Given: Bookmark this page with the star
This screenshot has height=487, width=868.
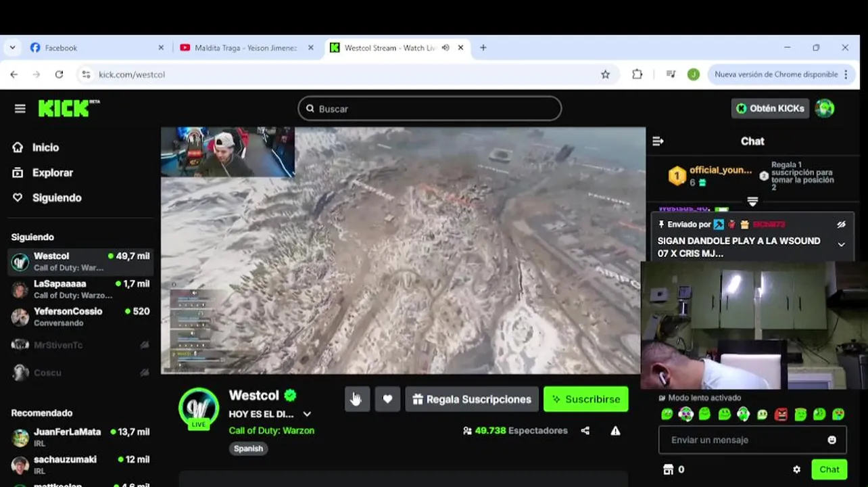Looking at the screenshot, I should point(605,74).
